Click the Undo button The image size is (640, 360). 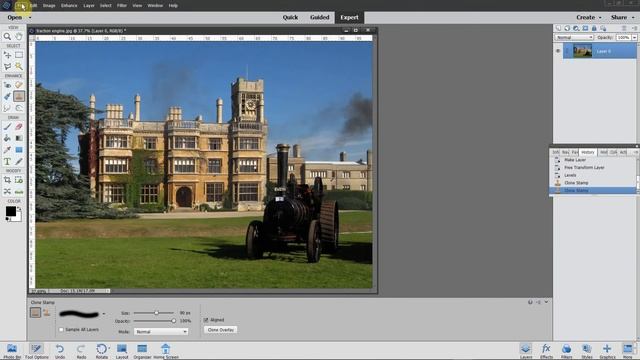pyautogui.click(x=60, y=351)
